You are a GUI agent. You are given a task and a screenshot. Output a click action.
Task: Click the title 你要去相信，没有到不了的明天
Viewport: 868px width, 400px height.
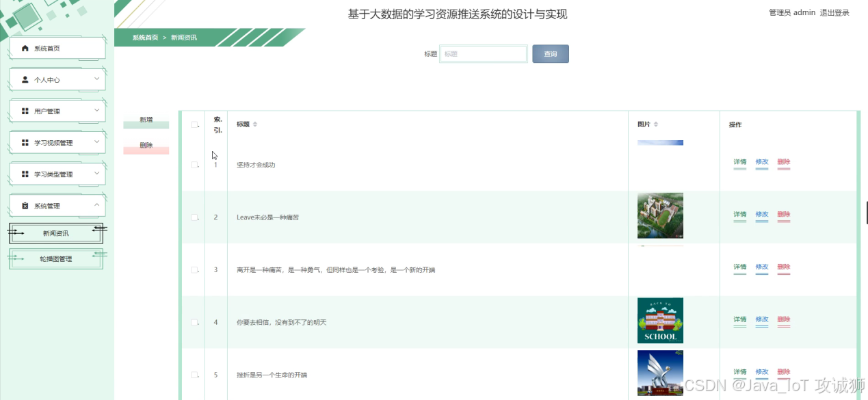[x=282, y=322]
